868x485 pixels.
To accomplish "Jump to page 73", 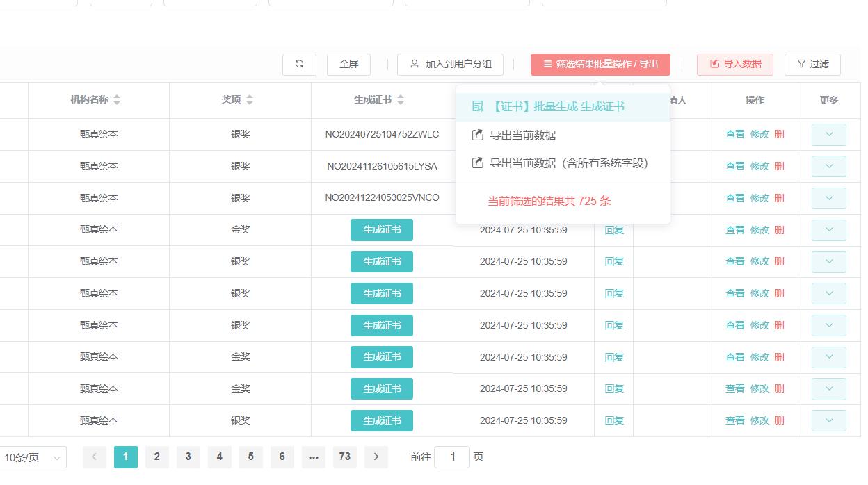I will [345, 457].
